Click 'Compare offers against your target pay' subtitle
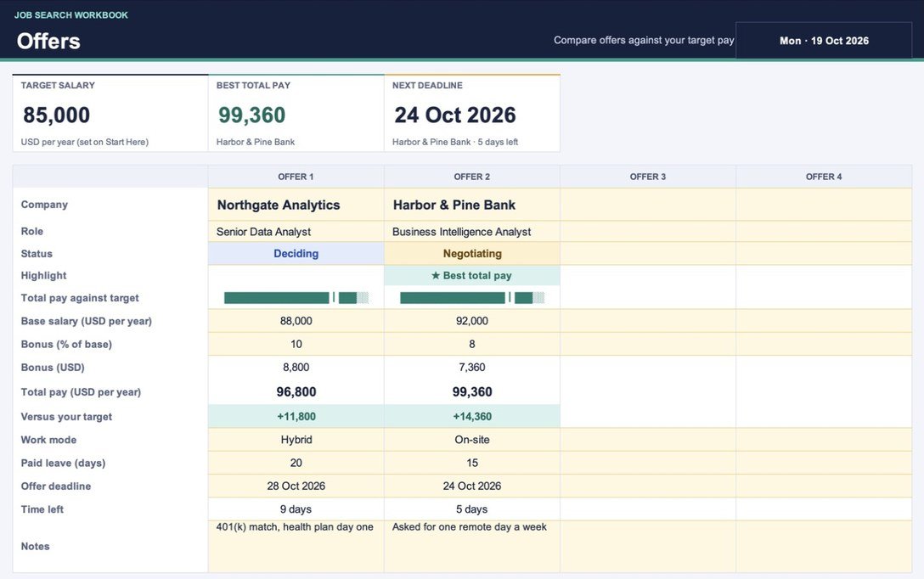The image size is (924, 579). [x=644, y=40]
